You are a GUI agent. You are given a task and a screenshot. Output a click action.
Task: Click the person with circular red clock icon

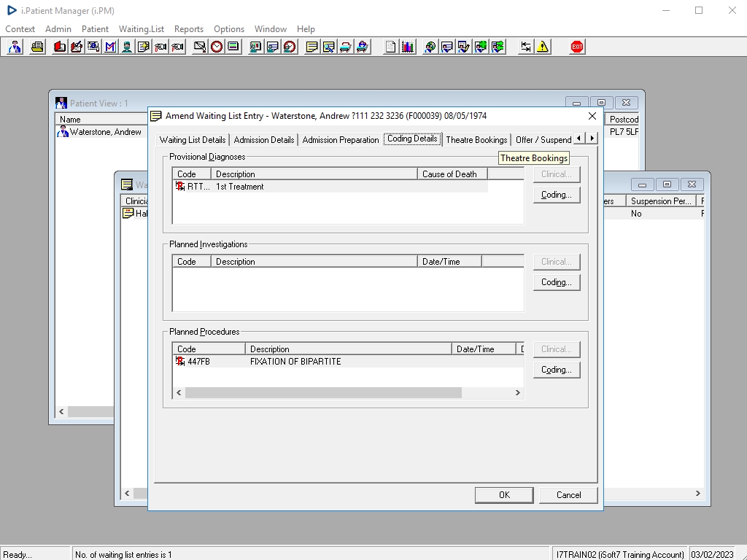pos(290,47)
